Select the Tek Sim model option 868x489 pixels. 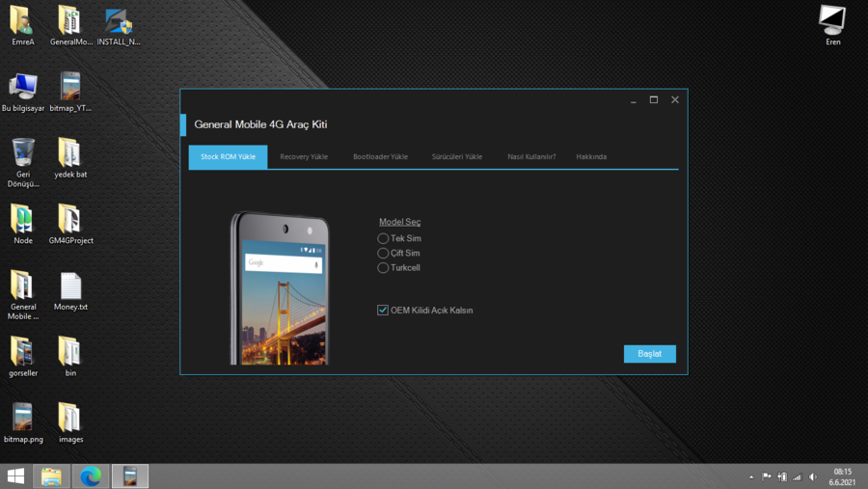click(x=399, y=238)
